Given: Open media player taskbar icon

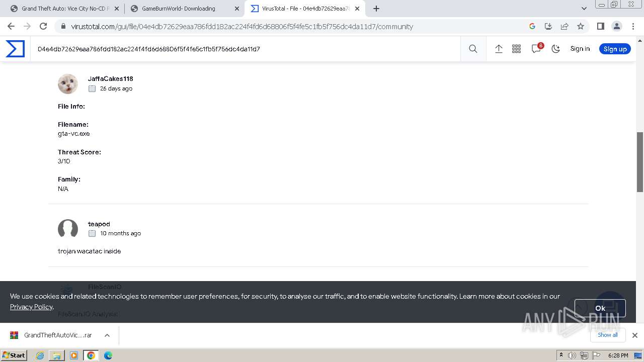Looking at the screenshot, I should click(x=74, y=355).
